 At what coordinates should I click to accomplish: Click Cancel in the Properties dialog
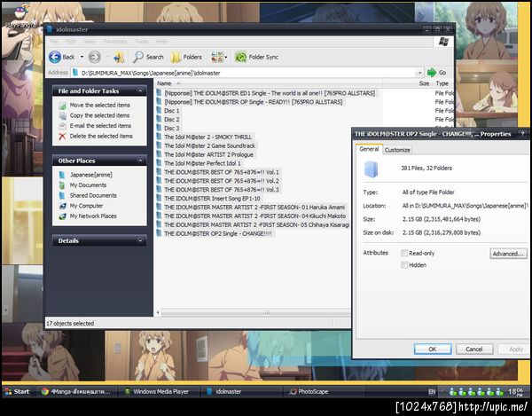tap(474, 349)
